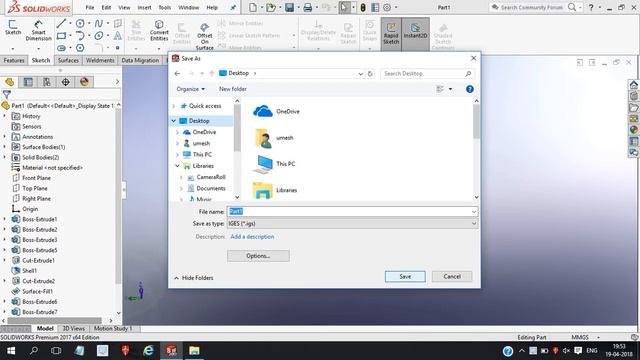Select the OneDrive item in file list
Screen dimensions: 640x360
276,111
